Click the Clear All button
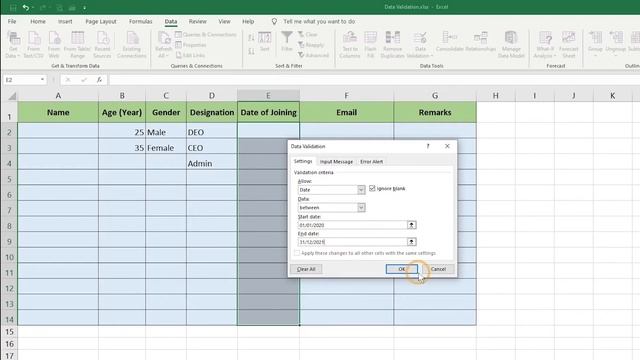This screenshot has width=640, height=360. [x=306, y=269]
